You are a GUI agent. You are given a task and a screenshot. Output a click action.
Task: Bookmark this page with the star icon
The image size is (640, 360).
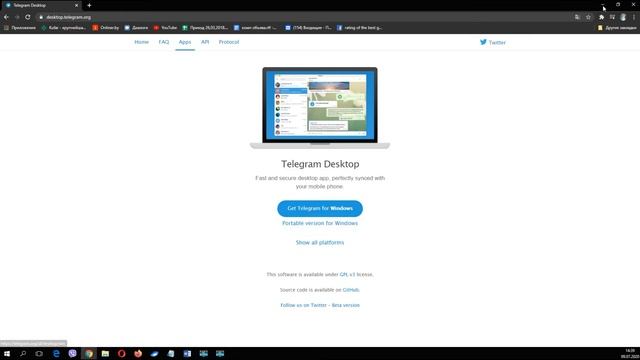(x=588, y=17)
